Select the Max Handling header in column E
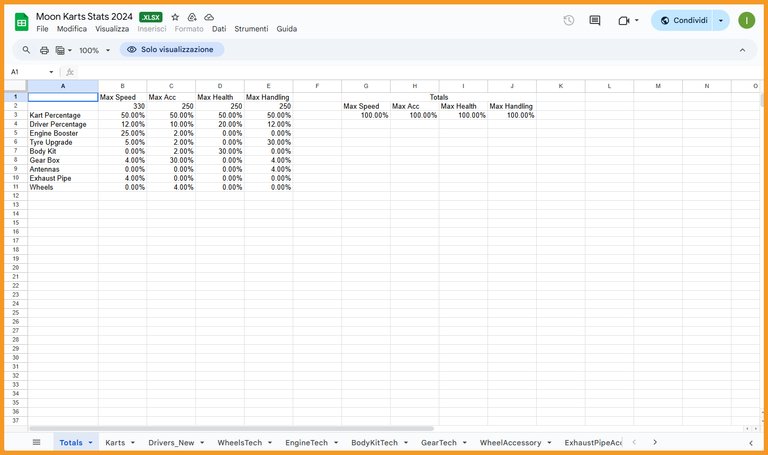This screenshot has width=768, height=455. (268, 97)
